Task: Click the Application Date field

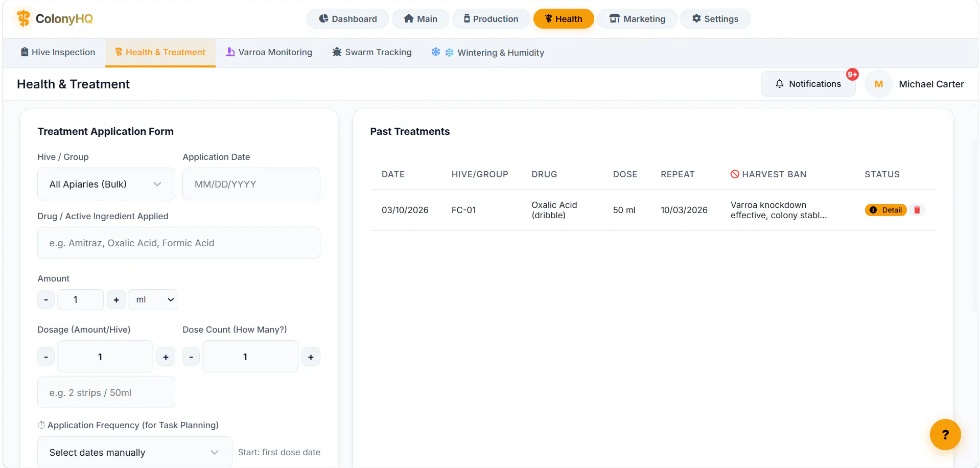Action: [251, 184]
